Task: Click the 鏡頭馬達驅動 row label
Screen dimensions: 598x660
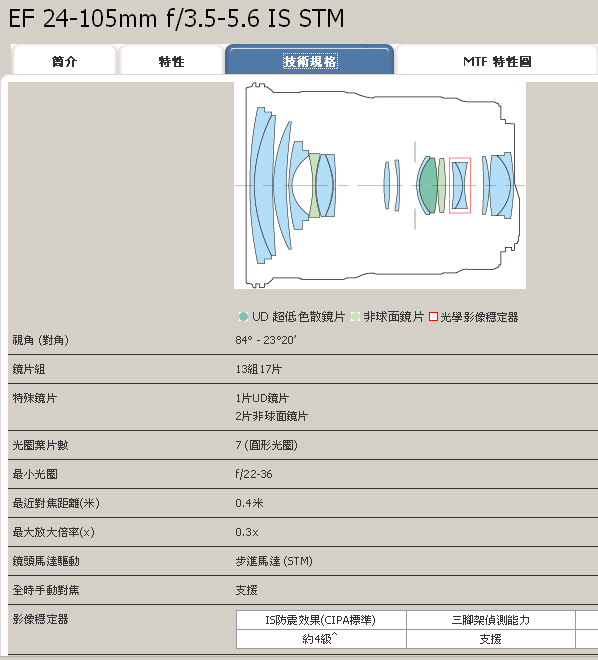Action: pos(46,561)
